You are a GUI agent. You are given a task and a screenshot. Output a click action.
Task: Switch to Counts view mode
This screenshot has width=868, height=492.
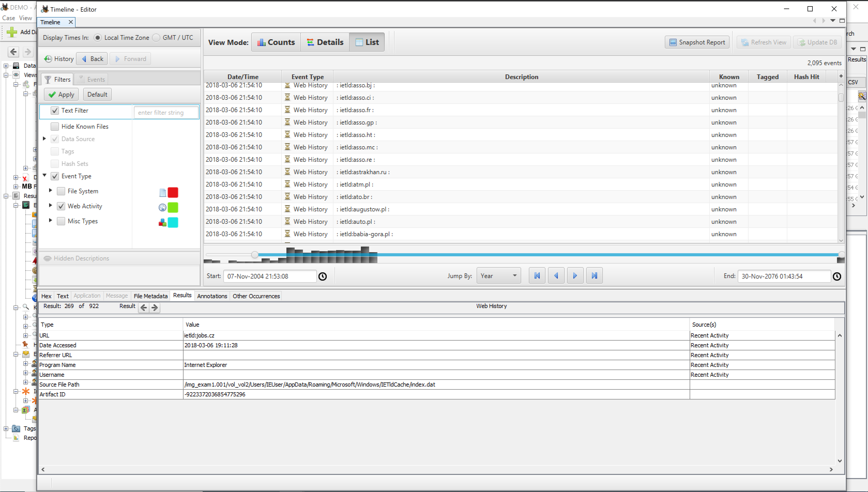[x=276, y=42]
